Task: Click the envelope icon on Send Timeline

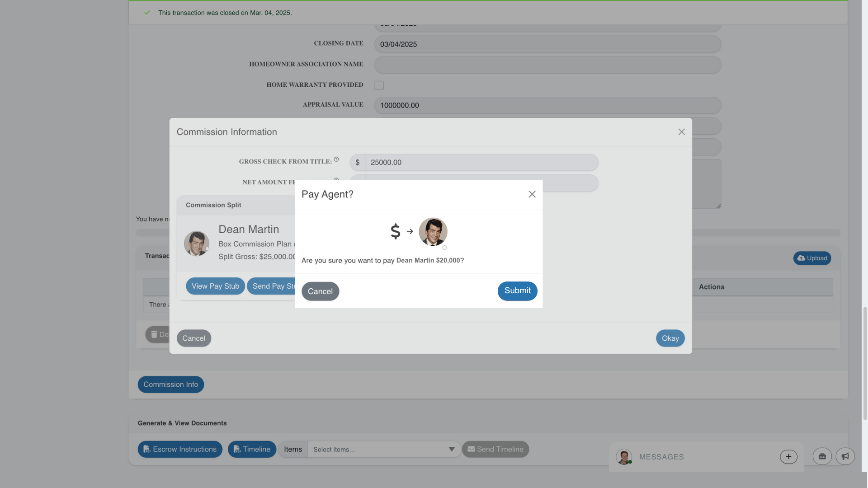Action: pos(471,449)
